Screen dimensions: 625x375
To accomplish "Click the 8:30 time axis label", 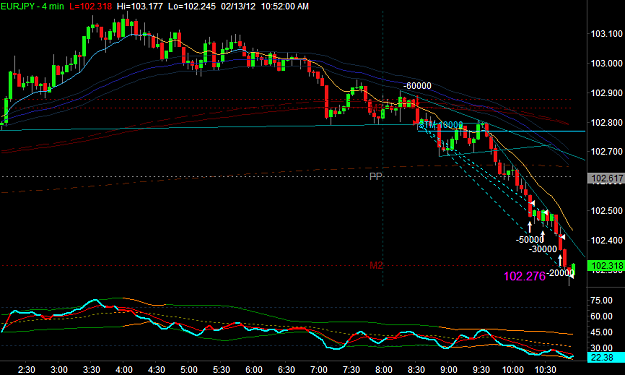I will [x=416, y=370].
